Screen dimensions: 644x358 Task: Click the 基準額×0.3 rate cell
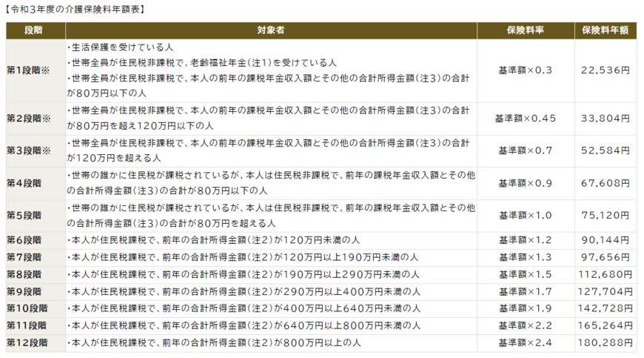[x=525, y=70]
